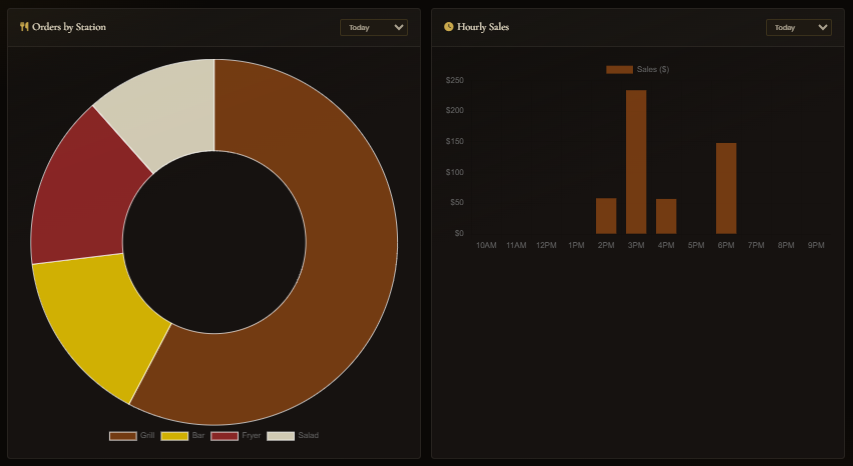The width and height of the screenshot is (853, 466).
Task: Click the $50 axis label
Action: click(x=456, y=202)
